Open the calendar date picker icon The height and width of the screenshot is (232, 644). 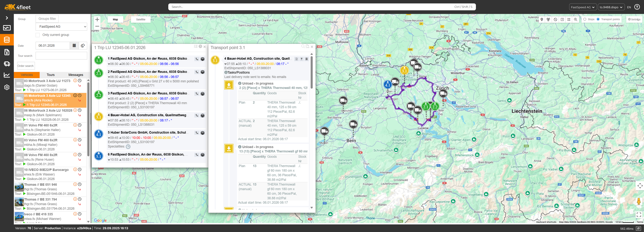coord(74,45)
